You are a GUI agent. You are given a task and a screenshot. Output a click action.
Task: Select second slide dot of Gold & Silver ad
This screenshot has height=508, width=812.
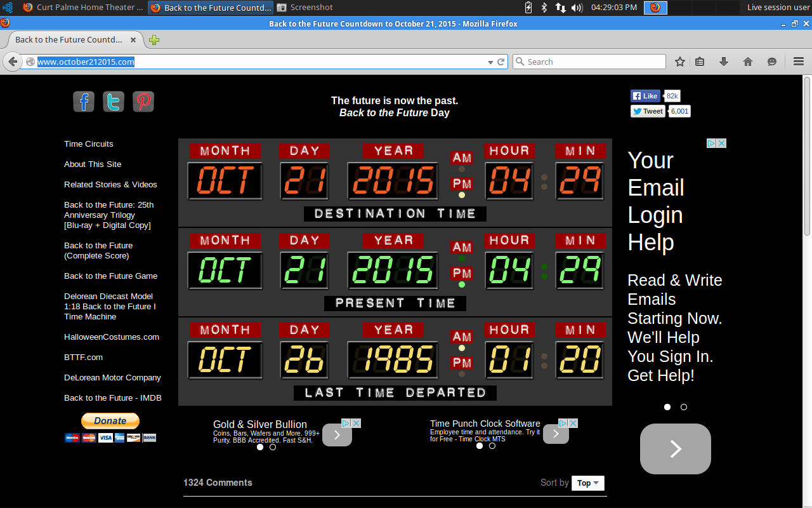[x=273, y=447]
